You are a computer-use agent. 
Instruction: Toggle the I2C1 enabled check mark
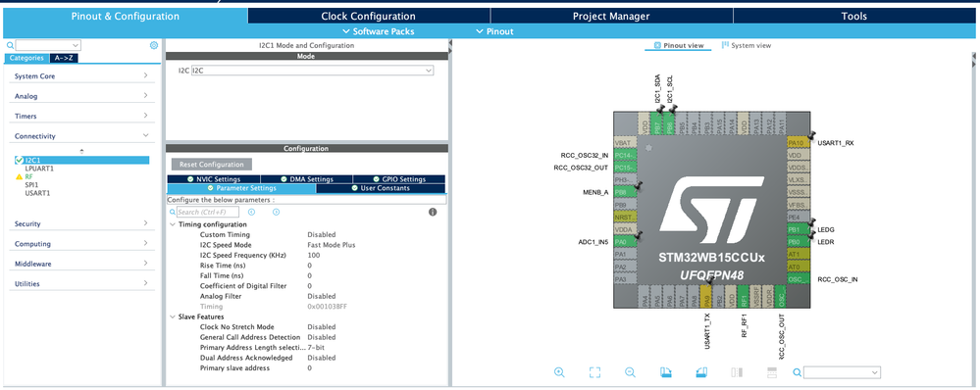tap(20, 161)
